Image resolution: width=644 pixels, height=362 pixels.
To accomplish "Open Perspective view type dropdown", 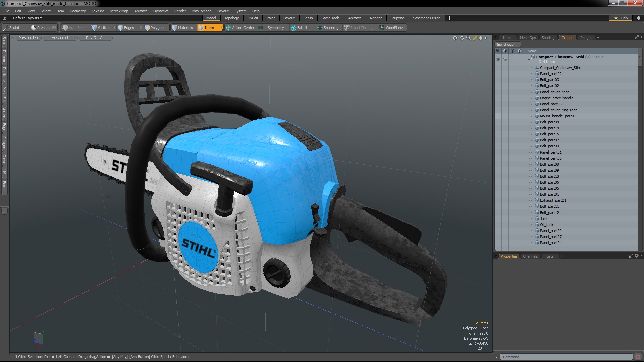I will tap(28, 38).
